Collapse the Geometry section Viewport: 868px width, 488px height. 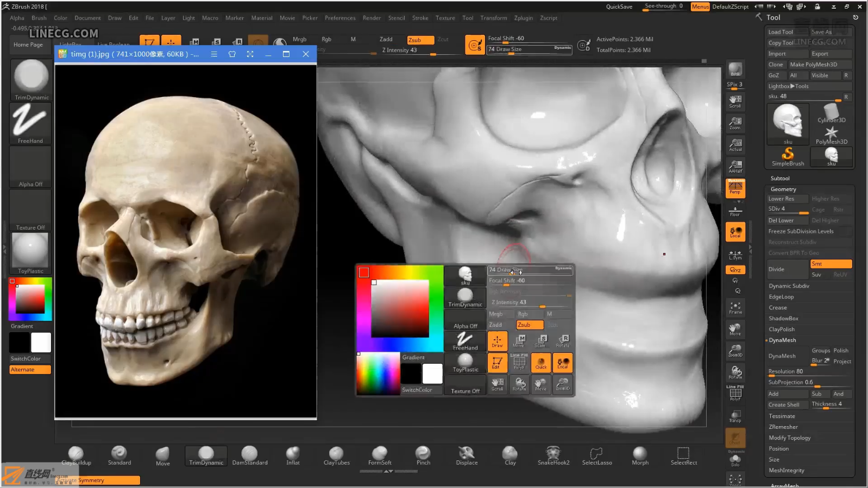[x=783, y=189]
